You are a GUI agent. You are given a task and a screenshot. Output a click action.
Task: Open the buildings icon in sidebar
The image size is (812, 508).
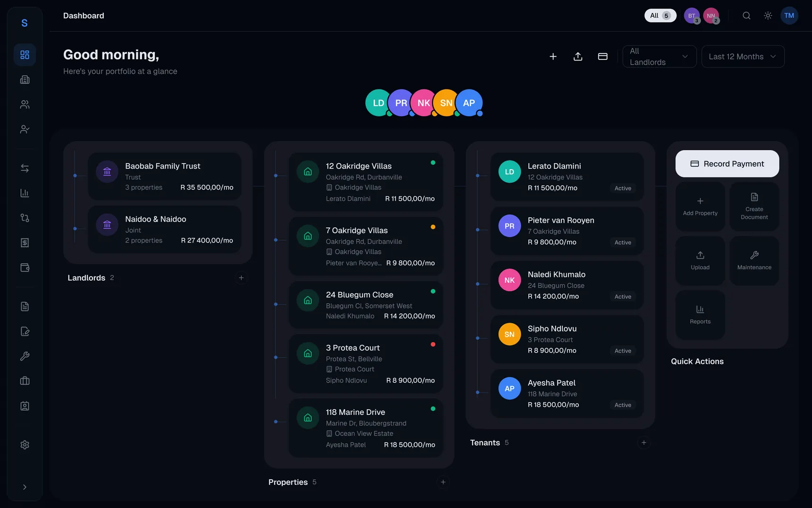(x=25, y=79)
